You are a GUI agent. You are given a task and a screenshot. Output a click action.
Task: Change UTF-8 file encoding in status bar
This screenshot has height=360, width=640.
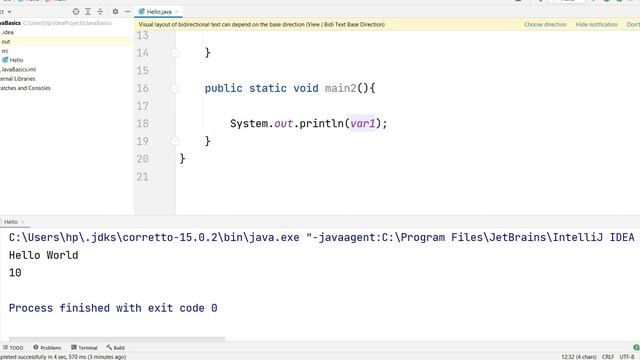pos(627,357)
